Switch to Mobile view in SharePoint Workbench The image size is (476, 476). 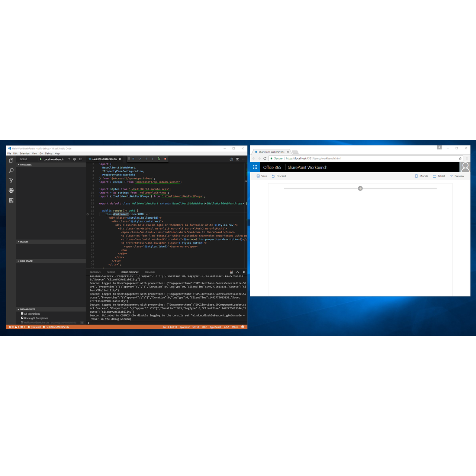[x=422, y=176]
